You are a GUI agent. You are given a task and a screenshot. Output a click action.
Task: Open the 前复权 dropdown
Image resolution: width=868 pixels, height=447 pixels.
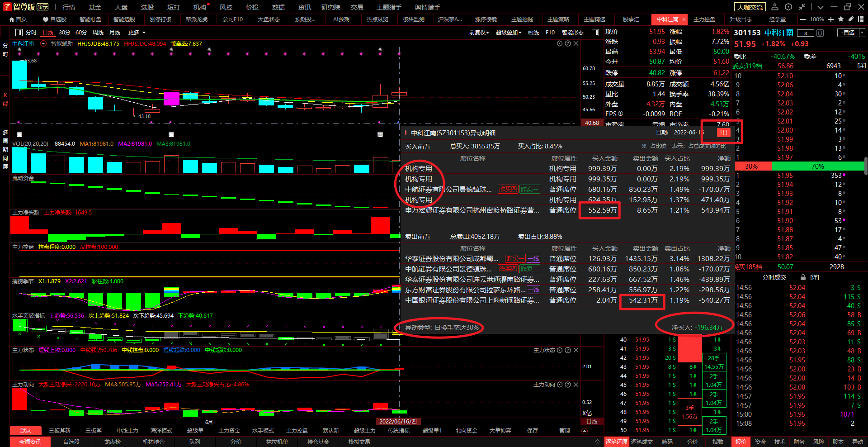point(479,33)
